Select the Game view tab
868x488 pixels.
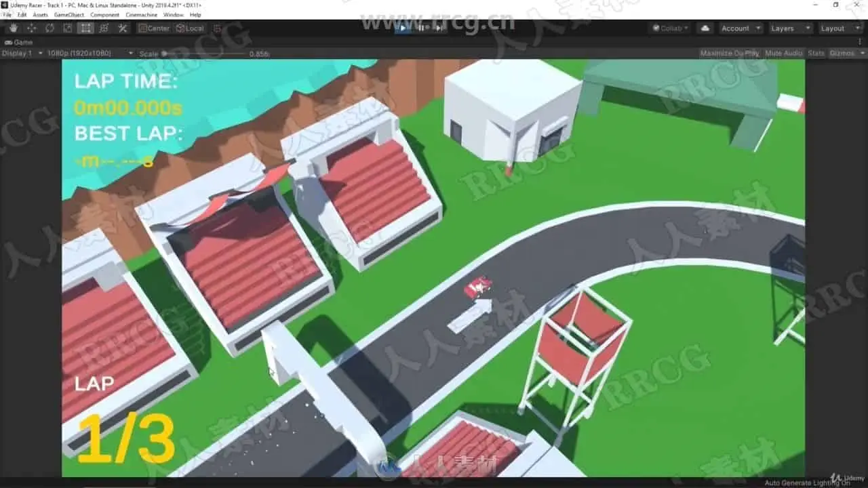point(19,42)
